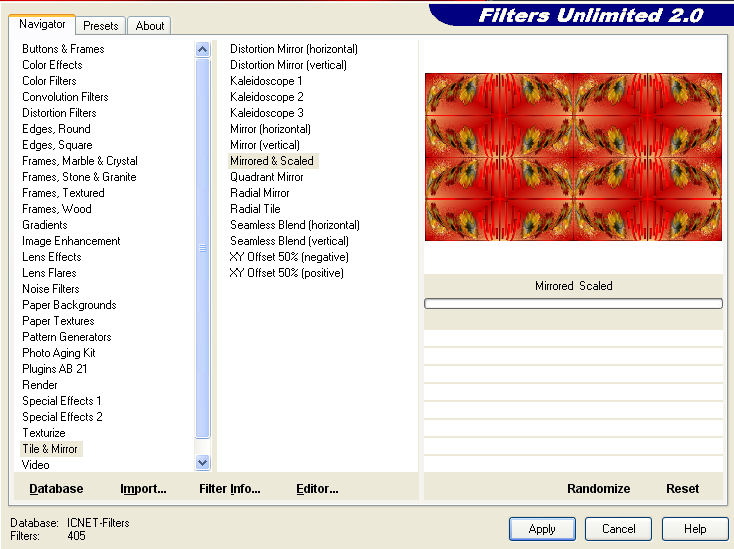Image resolution: width=734 pixels, height=549 pixels.
Task: Pick Lens Flares category
Action: (49, 273)
